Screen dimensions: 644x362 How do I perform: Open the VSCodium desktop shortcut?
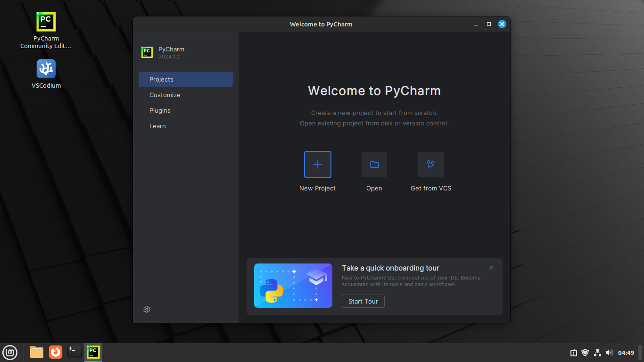pyautogui.click(x=46, y=74)
